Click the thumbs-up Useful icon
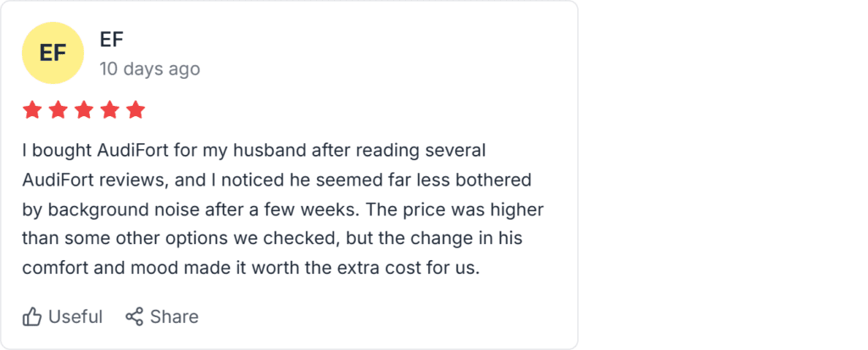 (x=32, y=317)
